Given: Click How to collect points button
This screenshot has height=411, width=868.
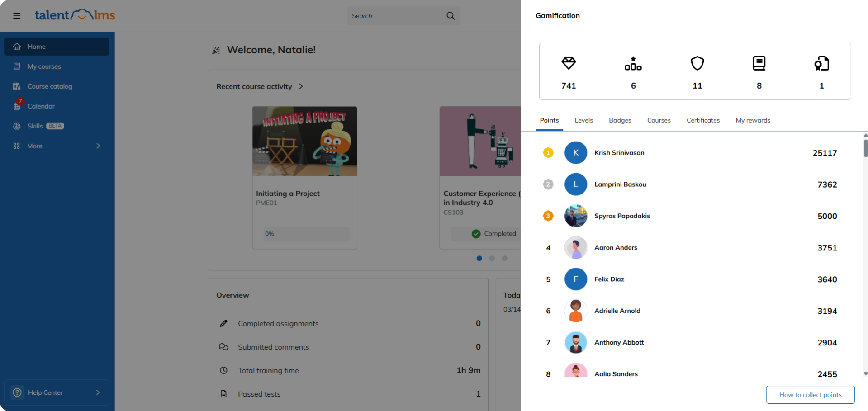Looking at the screenshot, I should [810, 395].
